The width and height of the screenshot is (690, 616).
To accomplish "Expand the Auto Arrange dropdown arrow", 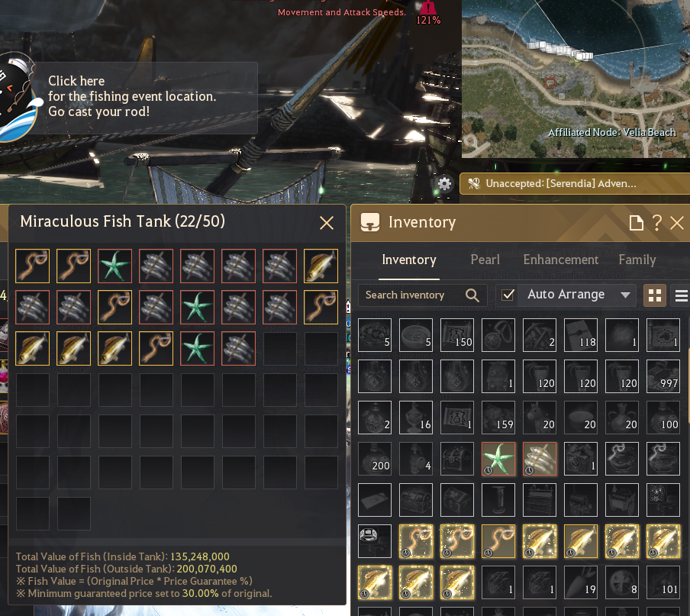I will pyautogui.click(x=625, y=295).
